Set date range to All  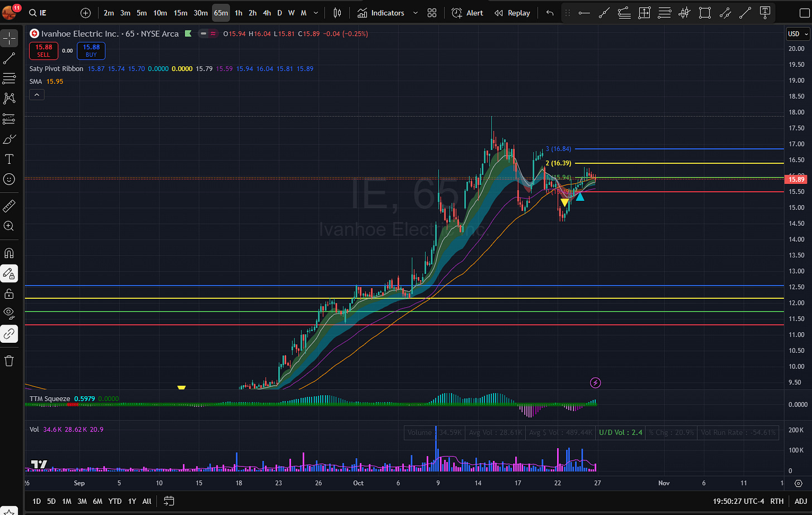click(147, 501)
